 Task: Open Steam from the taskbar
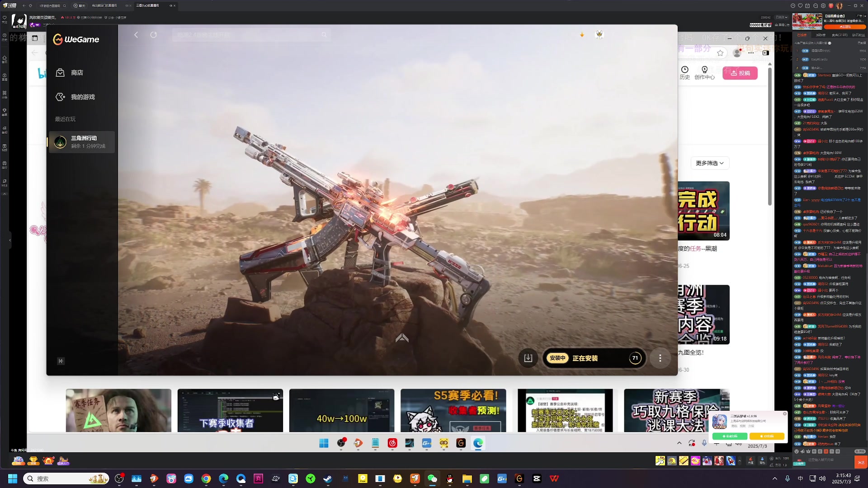(328, 479)
